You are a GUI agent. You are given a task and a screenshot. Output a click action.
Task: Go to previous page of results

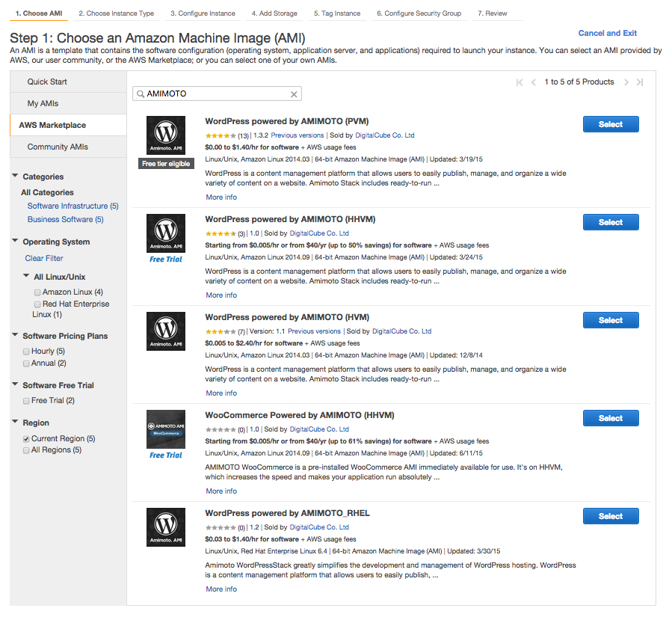click(534, 82)
